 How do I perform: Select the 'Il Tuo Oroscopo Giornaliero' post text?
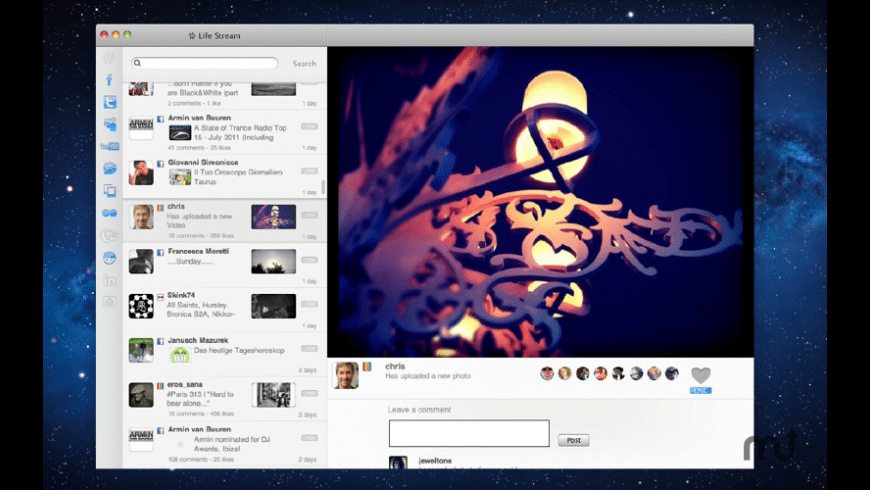(238, 177)
